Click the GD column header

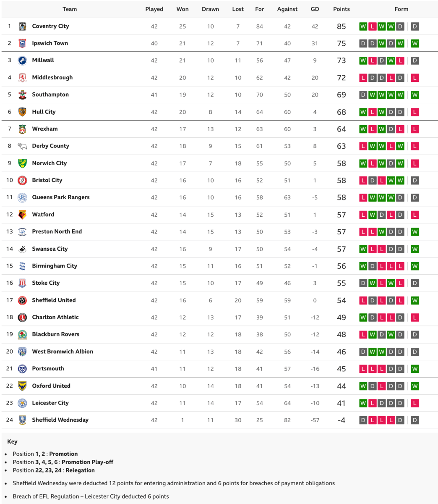coord(315,9)
